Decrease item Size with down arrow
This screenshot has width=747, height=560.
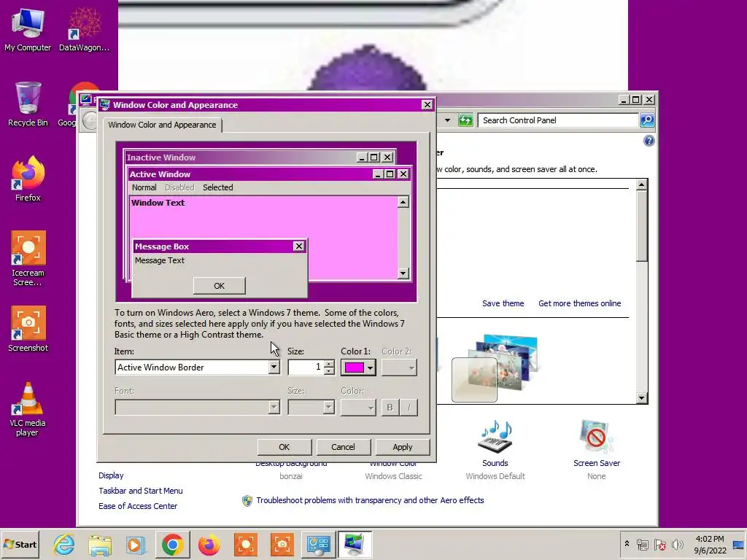click(x=329, y=370)
